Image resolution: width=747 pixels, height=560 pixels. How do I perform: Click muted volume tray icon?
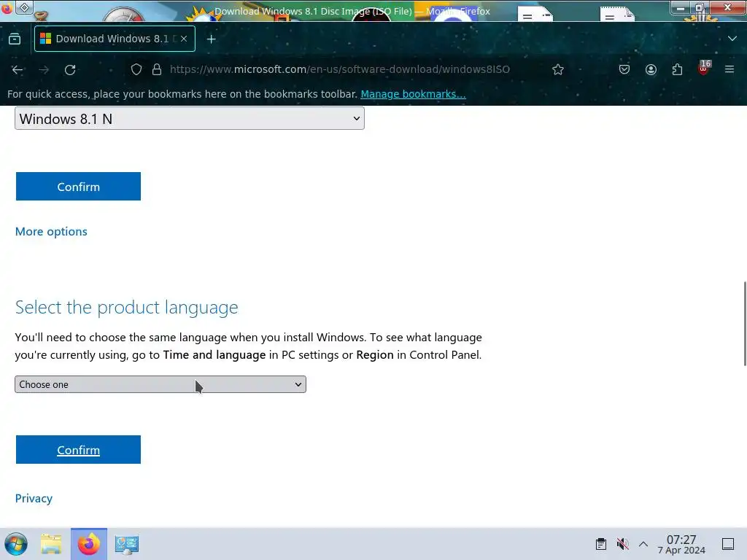622,543
